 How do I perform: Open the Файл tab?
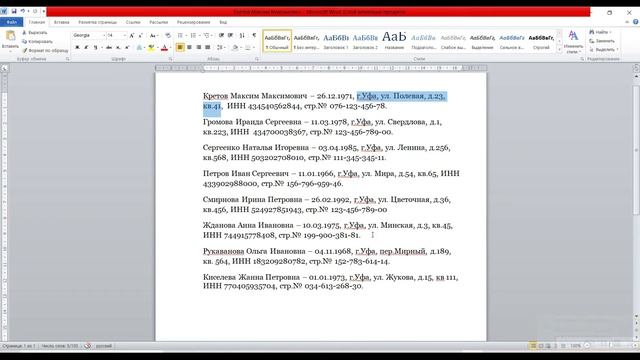click(11, 22)
